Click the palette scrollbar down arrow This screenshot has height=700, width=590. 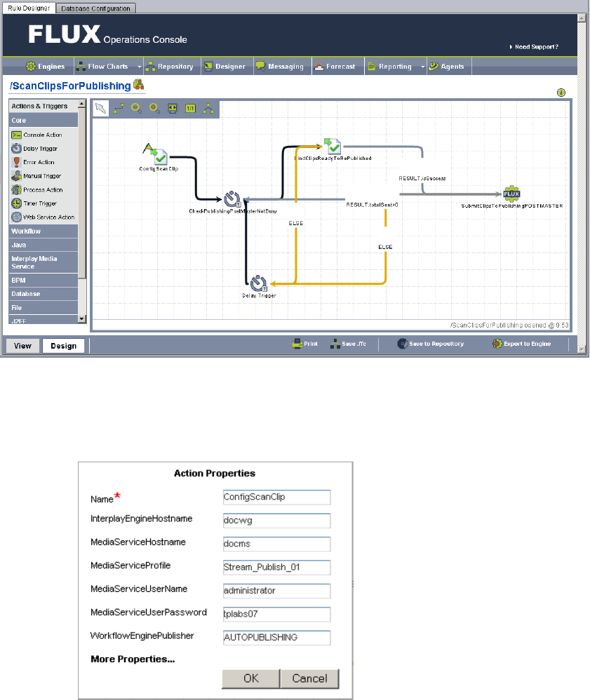[x=82, y=318]
